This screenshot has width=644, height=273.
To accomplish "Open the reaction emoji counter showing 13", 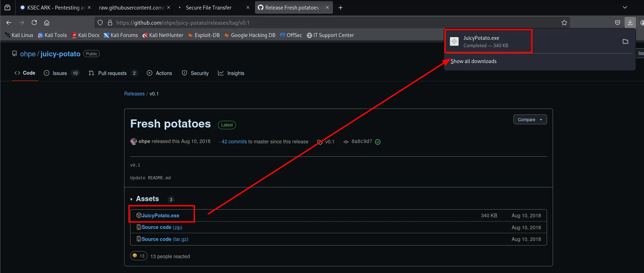I will (139, 256).
